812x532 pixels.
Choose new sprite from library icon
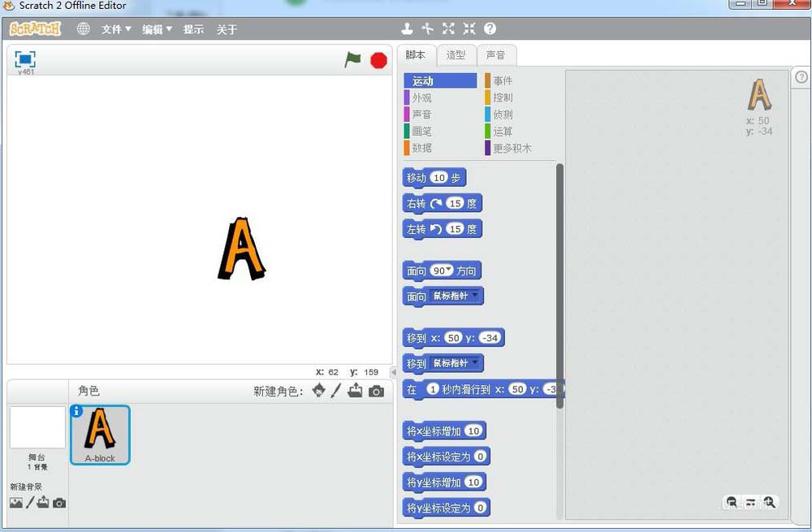point(318,391)
